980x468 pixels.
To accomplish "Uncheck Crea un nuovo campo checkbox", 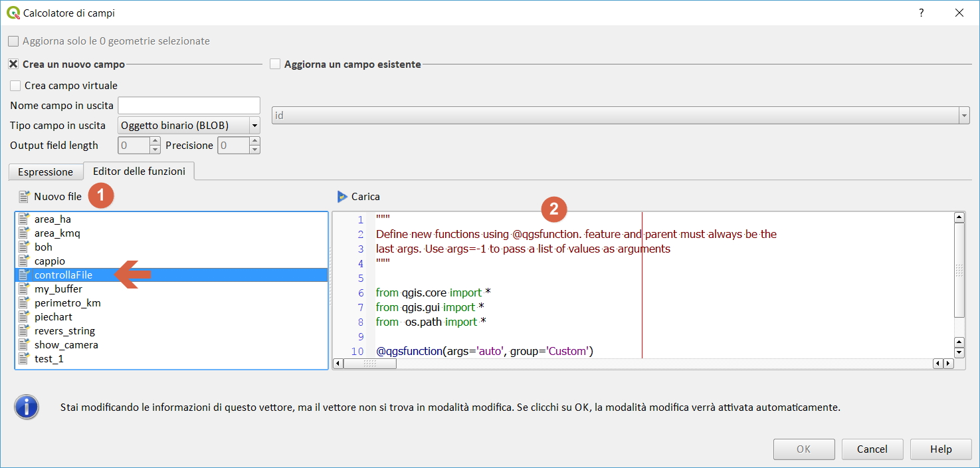I will coord(13,64).
